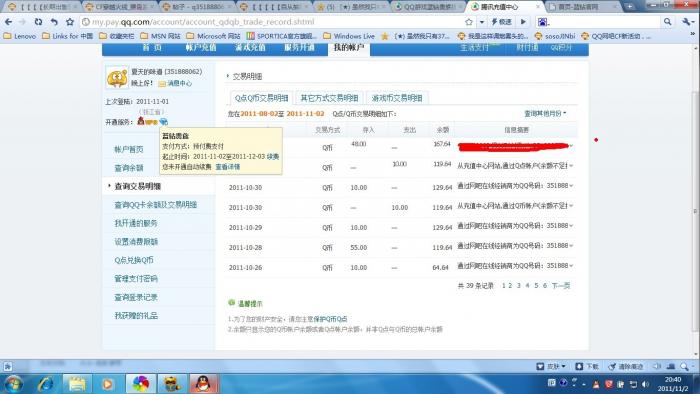Open the address bar history dropdown arrow
Image resolution: width=700 pixels, height=394 pixels.
click(x=482, y=21)
